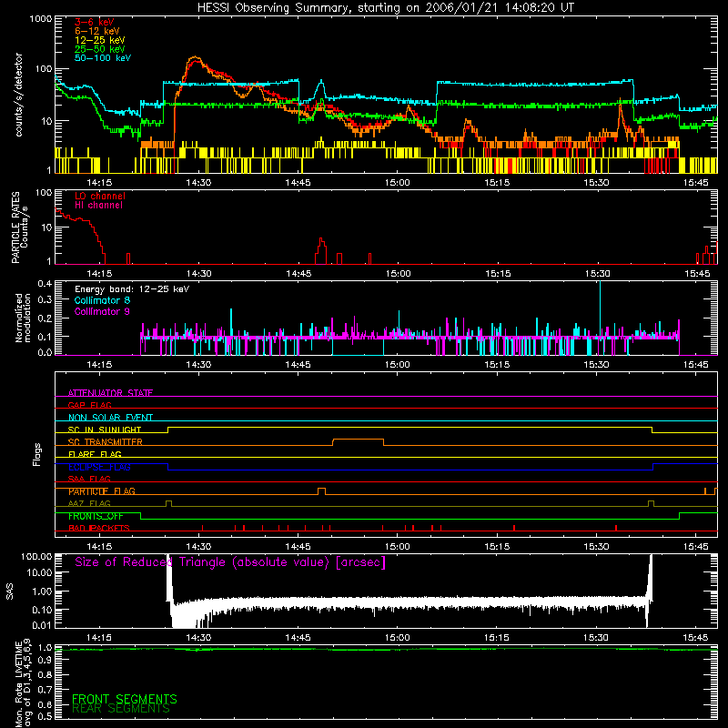Image resolution: width=728 pixels, height=728 pixels.
Task: Click the Energy band: 12-25 keV text
Action: pos(132,289)
